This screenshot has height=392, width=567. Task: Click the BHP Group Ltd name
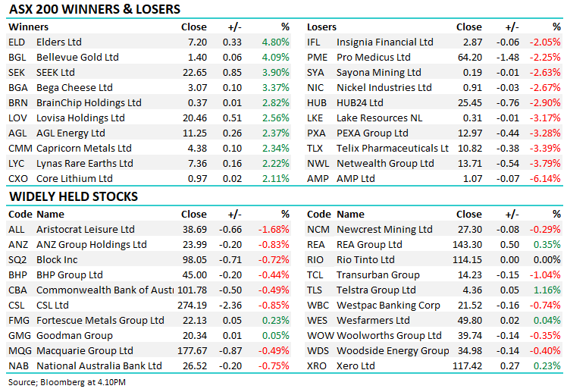point(69,275)
